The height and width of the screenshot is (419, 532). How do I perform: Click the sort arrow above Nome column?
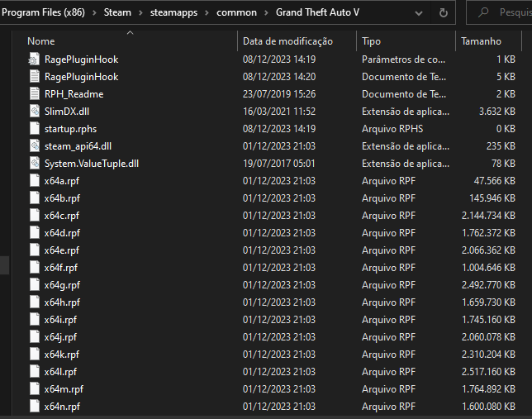click(130, 32)
